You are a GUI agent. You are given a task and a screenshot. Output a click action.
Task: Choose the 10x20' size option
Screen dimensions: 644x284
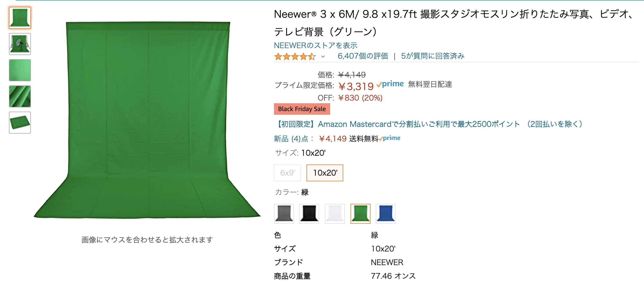(325, 173)
